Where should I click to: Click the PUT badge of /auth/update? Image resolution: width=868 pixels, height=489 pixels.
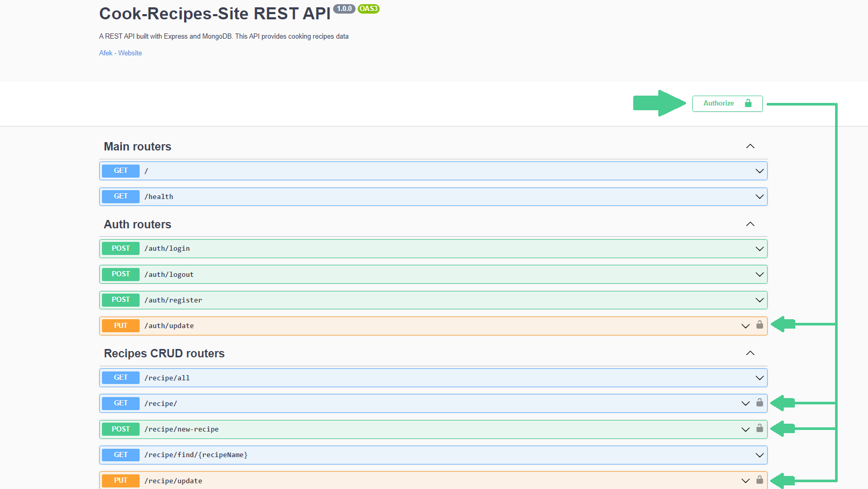tap(121, 326)
